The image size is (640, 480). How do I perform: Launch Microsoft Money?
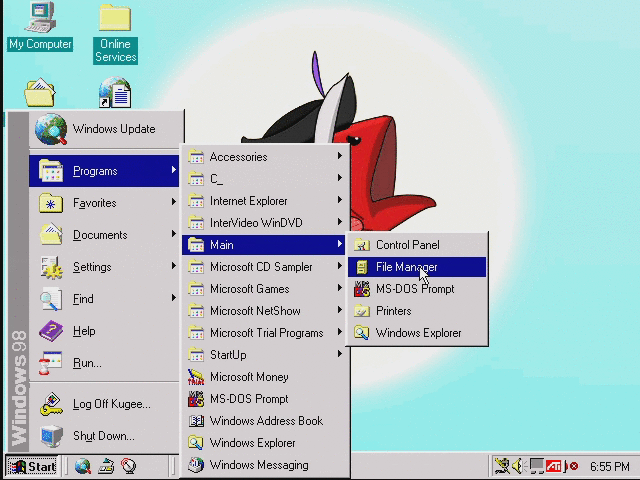263,377
